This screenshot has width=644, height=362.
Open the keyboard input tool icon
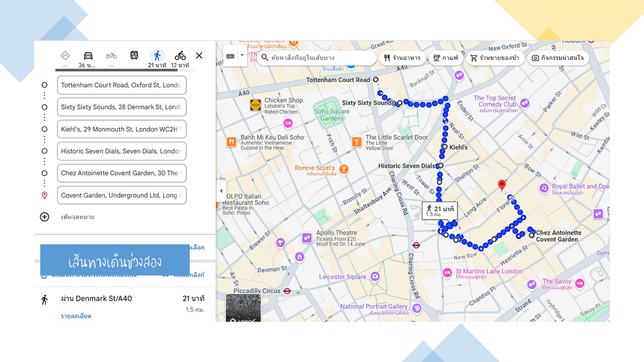(230, 56)
